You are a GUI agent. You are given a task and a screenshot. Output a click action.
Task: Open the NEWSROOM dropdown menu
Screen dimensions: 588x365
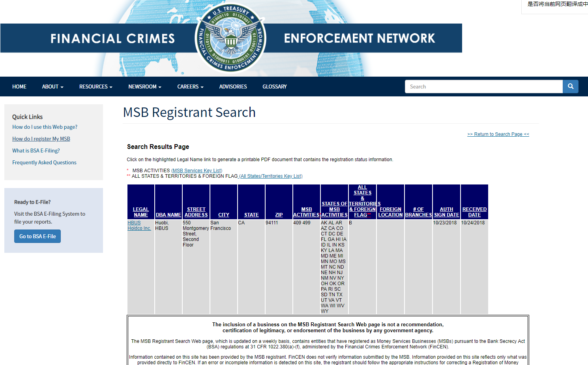[144, 87]
